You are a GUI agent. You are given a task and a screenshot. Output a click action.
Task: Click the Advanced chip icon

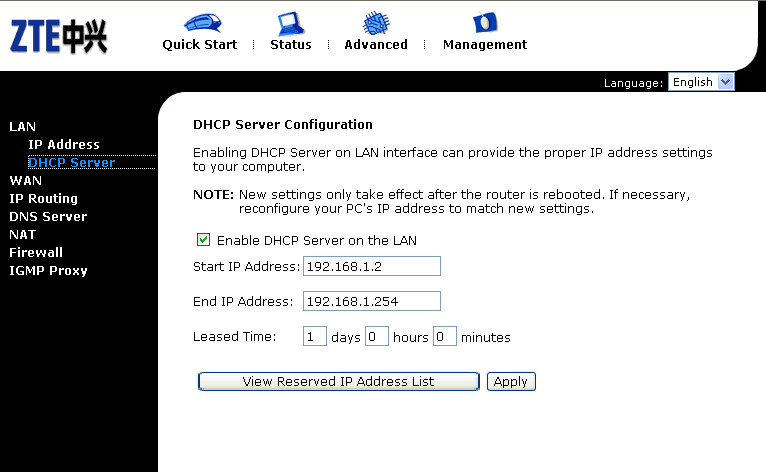click(x=376, y=22)
